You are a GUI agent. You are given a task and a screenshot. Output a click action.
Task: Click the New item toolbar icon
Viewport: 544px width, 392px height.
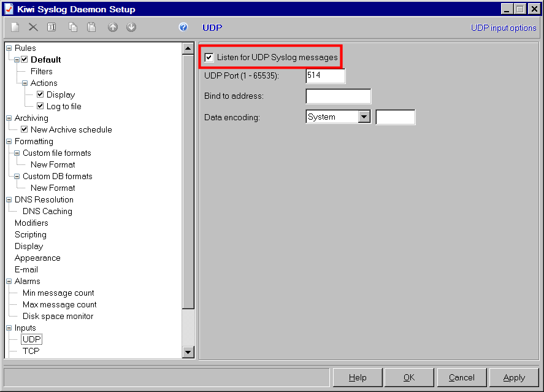[15, 27]
